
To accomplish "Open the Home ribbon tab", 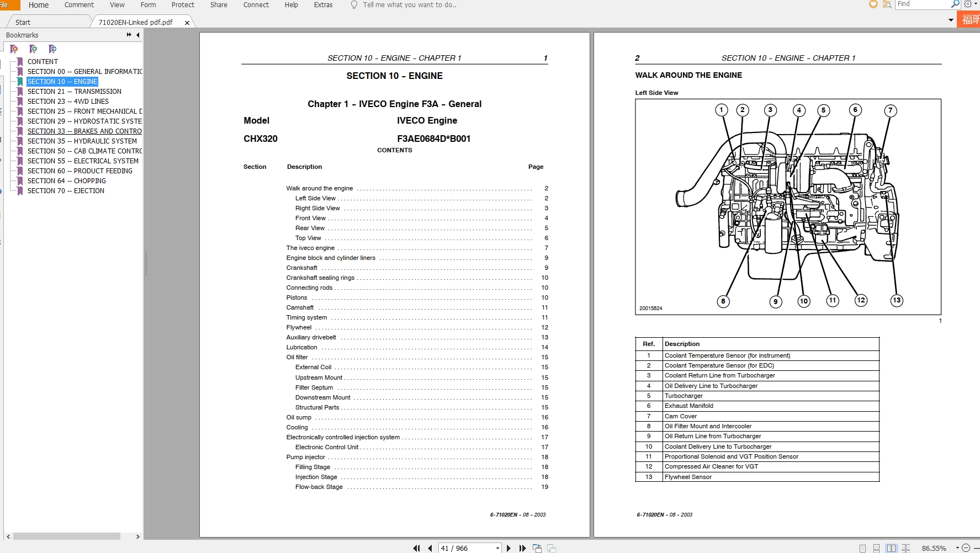I will (x=39, y=5).
